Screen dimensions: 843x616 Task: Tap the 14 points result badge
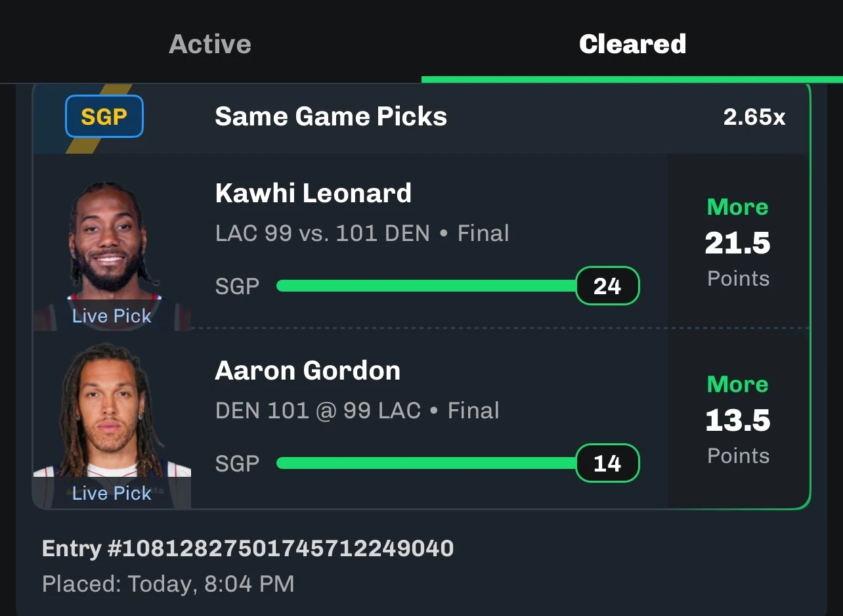click(x=607, y=463)
